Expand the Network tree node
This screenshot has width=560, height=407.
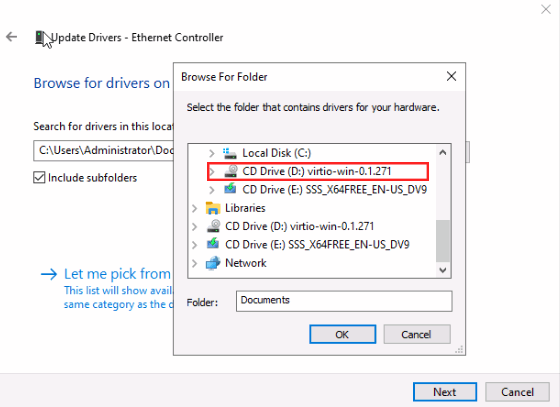coord(195,263)
